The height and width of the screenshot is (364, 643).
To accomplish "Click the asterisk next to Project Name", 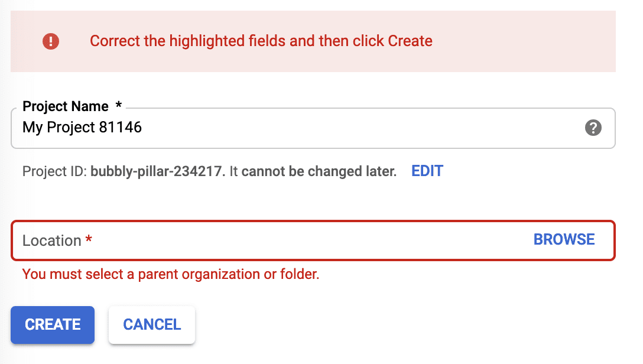I will pos(119,106).
